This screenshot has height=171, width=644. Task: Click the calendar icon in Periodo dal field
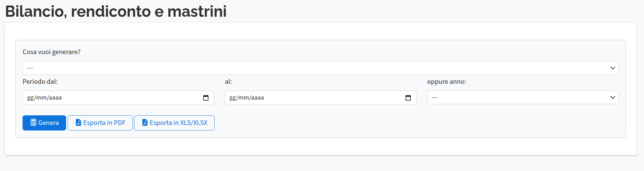[x=206, y=98]
